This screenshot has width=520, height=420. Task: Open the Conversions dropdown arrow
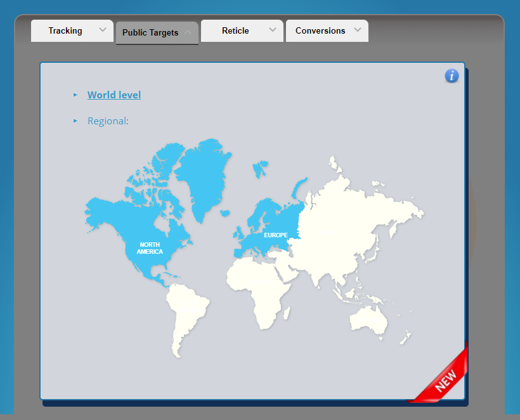pos(358,30)
